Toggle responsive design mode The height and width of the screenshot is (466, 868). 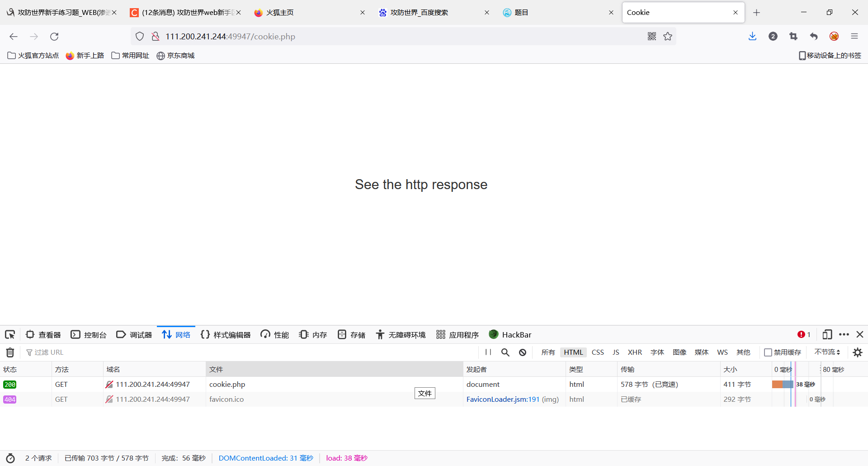pos(827,334)
